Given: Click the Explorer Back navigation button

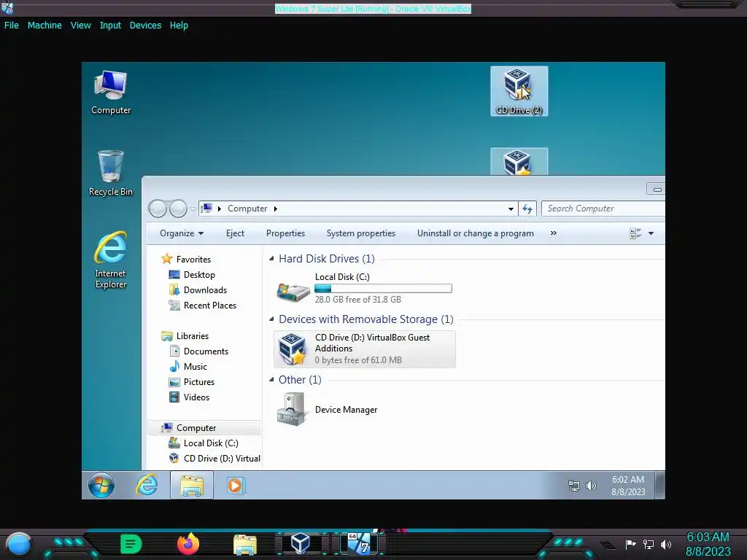Looking at the screenshot, I should point(158,208).
